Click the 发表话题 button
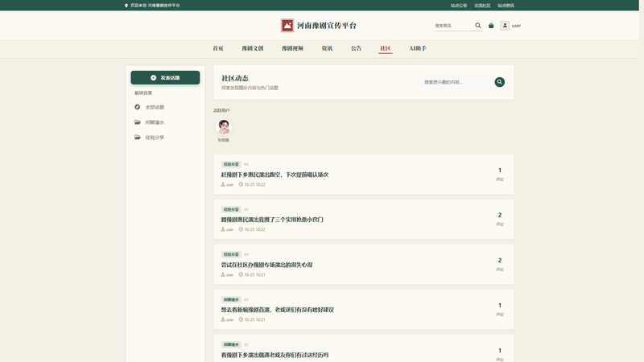This screenshot has width=644, height=362. pos(165,77)
